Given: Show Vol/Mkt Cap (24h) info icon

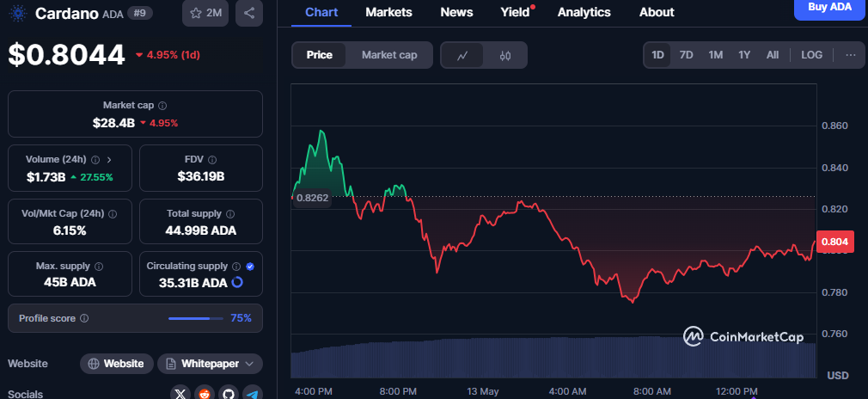Looking at the screenshot, I should coord(113,214).
